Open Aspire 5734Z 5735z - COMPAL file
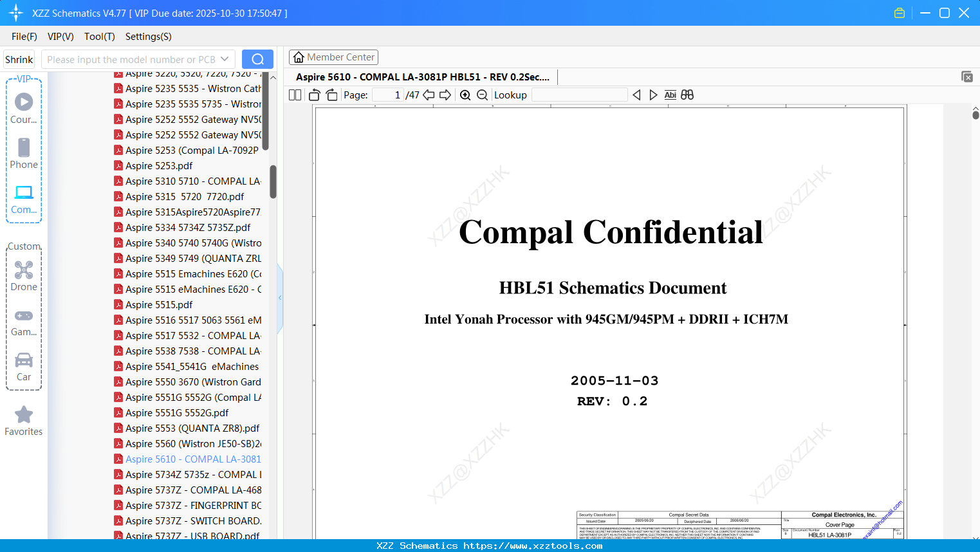This screenshot has width=980, height=552. [x=188, y=475]
